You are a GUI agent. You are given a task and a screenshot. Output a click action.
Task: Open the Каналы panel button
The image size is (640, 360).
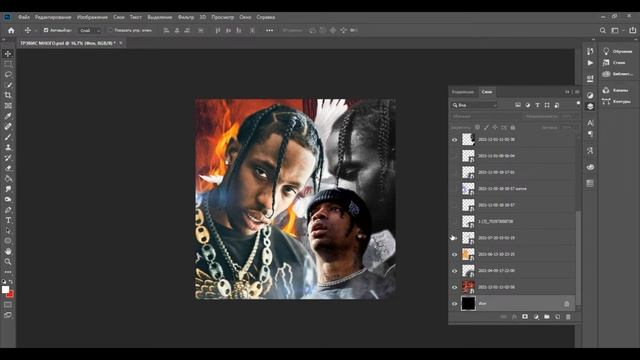[616, 90]
